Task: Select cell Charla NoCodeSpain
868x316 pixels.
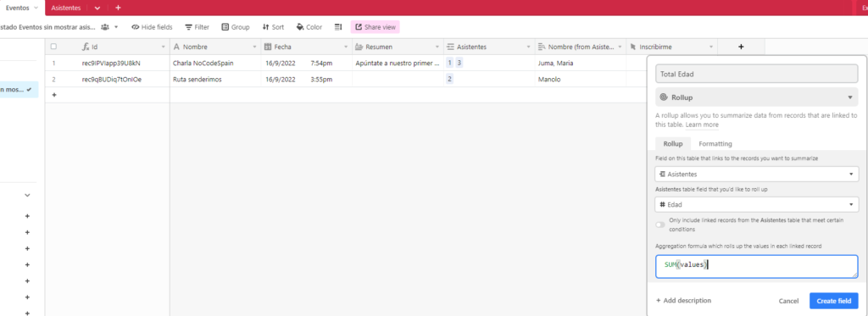Action: 214,63
